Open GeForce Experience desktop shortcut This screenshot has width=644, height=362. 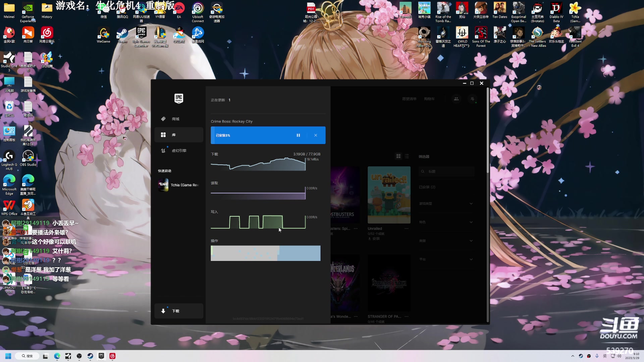tap(28, 12)
